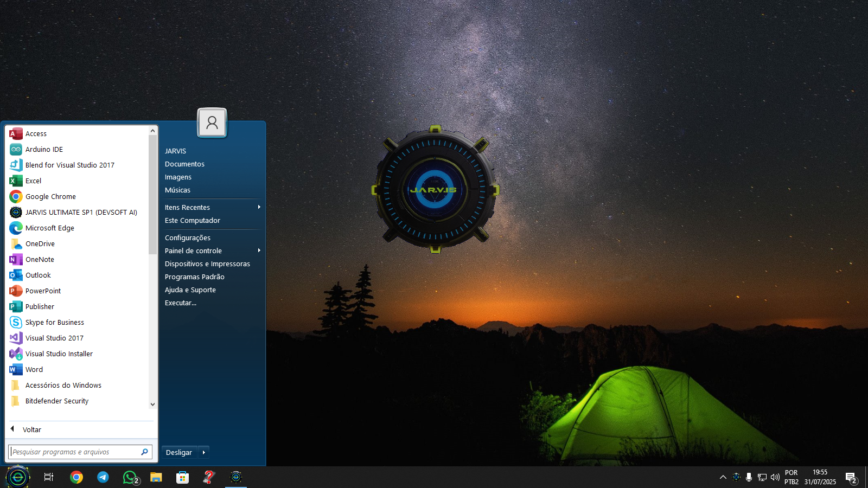Open shutdown options arrow beside Desligar
The height and width of the screenshot is (488, 868).
click(204, 452)
